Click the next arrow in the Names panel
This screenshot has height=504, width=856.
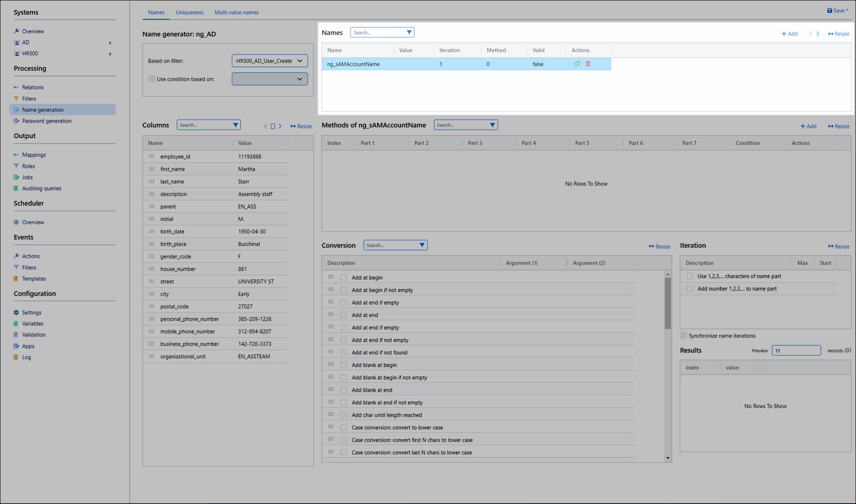818,34
